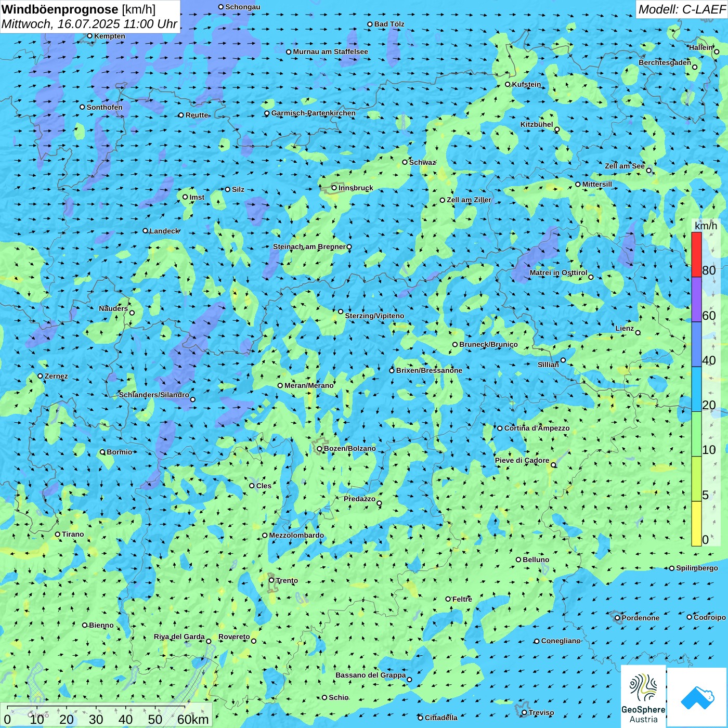Image resolution: width=728 pixels, height=728 pixels.
Task: Click the Bad Tölz city label
Action: (389, 24)
